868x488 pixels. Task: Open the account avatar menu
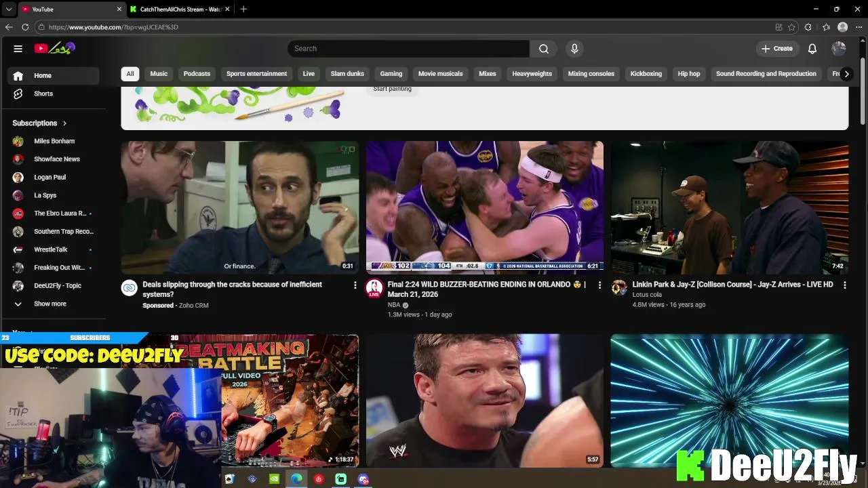pyautogui.click(x=839, y=49)
